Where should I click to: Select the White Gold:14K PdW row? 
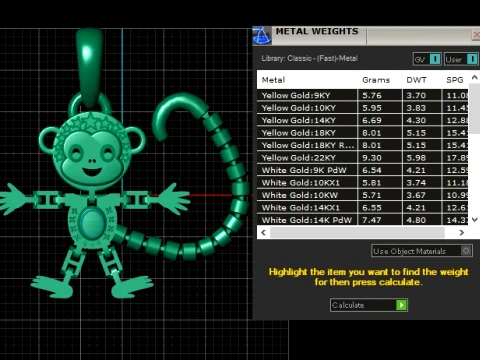(x=363, y=220)
